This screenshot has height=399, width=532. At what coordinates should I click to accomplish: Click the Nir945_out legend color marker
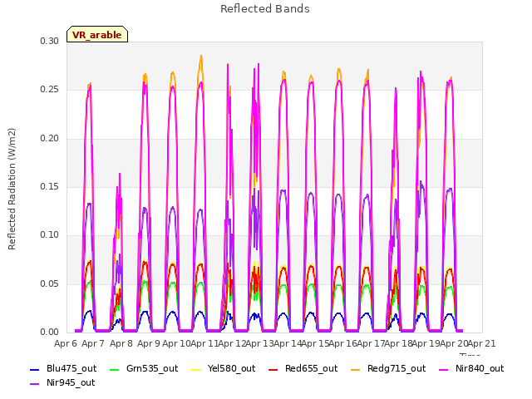click(34, 384)
